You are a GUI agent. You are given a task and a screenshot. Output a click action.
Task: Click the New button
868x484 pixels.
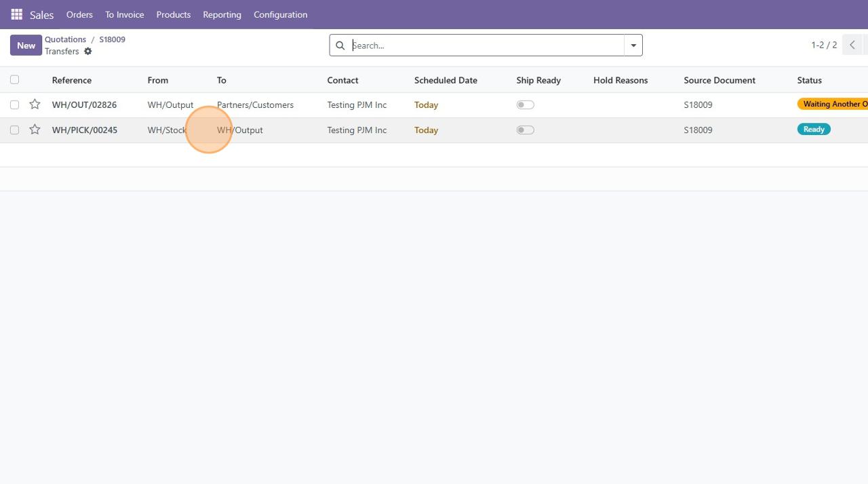[26, 45]
